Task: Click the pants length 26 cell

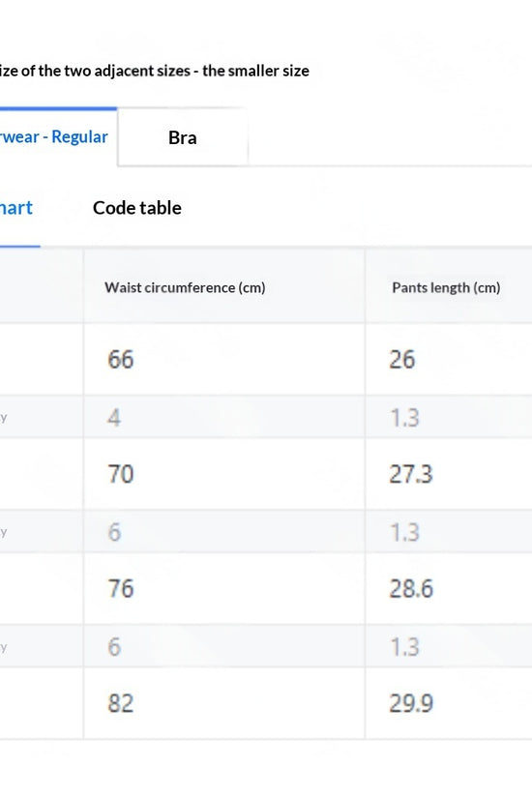Action: coord(449,359)
